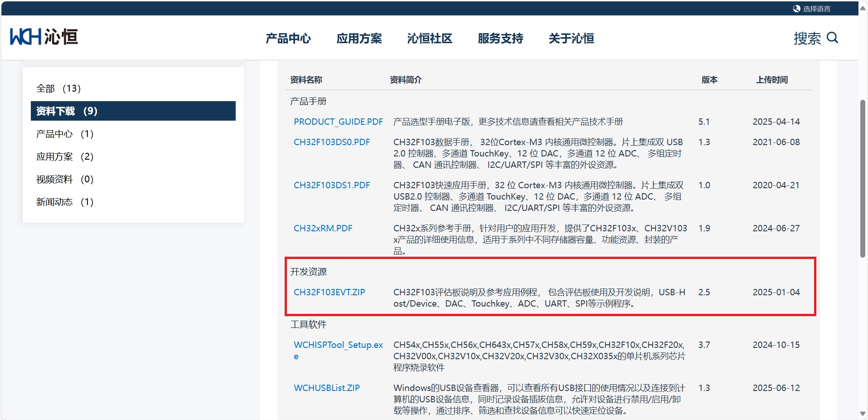This screenshot has height=420, width=868.
Task: Click version 2.5 of CH32F103EVT.ZIP
Action: point(704,292)
